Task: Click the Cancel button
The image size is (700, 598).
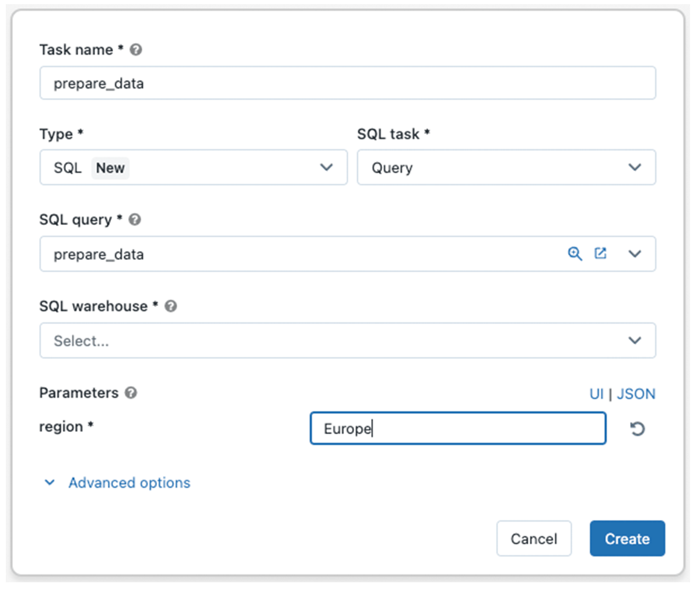Action: (x=534, y=539)
